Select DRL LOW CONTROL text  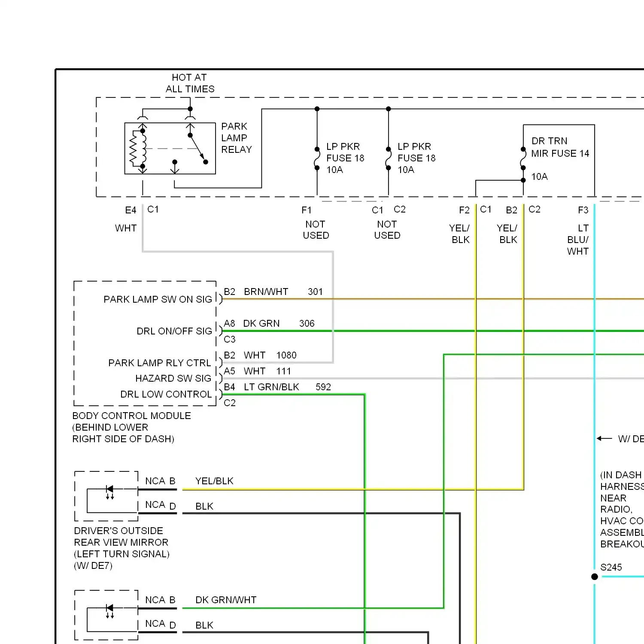(166, 394)
